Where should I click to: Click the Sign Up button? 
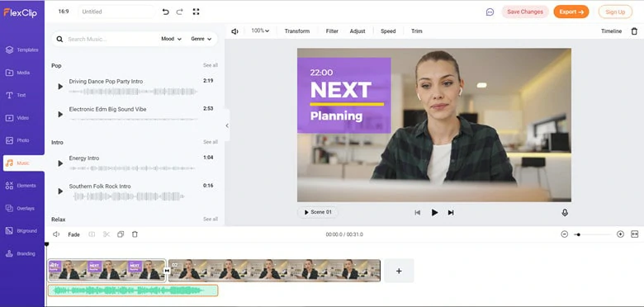coord(615,12)
